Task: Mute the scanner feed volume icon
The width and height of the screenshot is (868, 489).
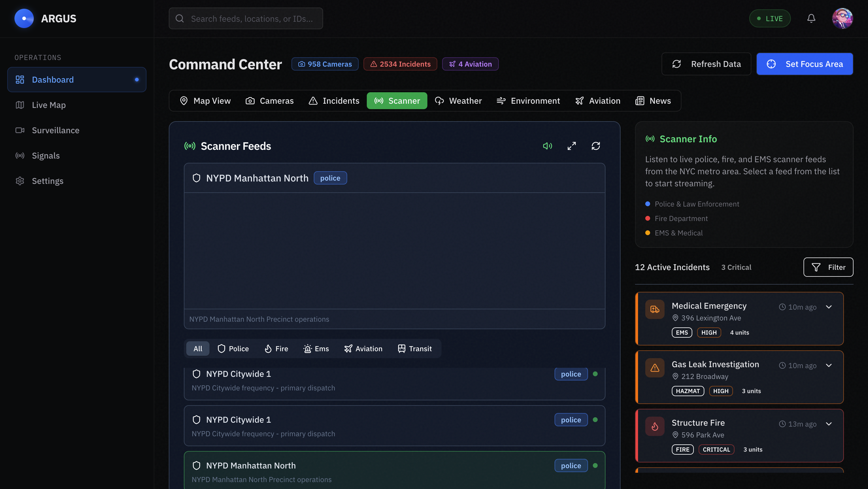Action: click(547, 146)
